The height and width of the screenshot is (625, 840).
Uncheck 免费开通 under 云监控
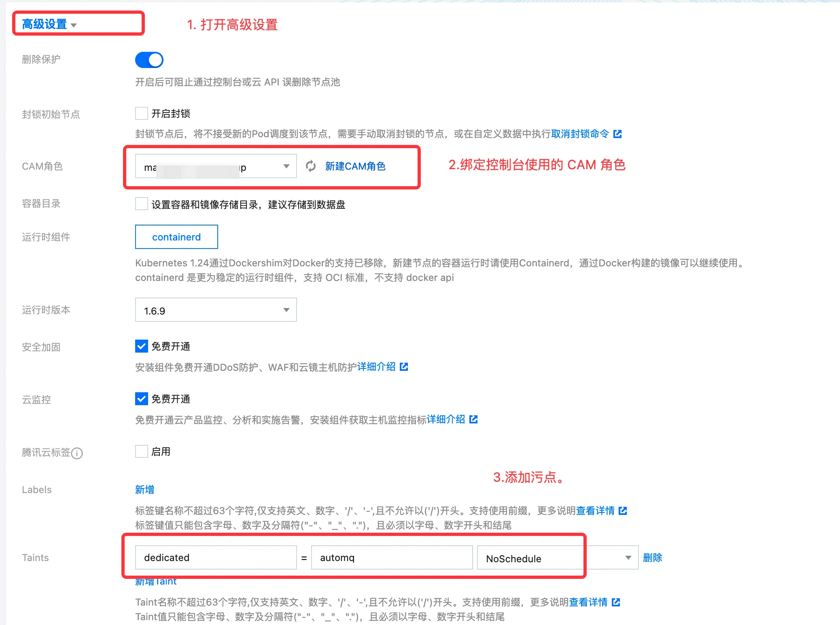142,399
